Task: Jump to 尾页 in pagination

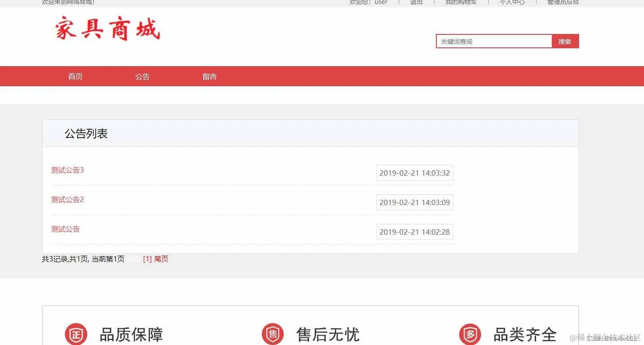Action: (x=161, y=259)
